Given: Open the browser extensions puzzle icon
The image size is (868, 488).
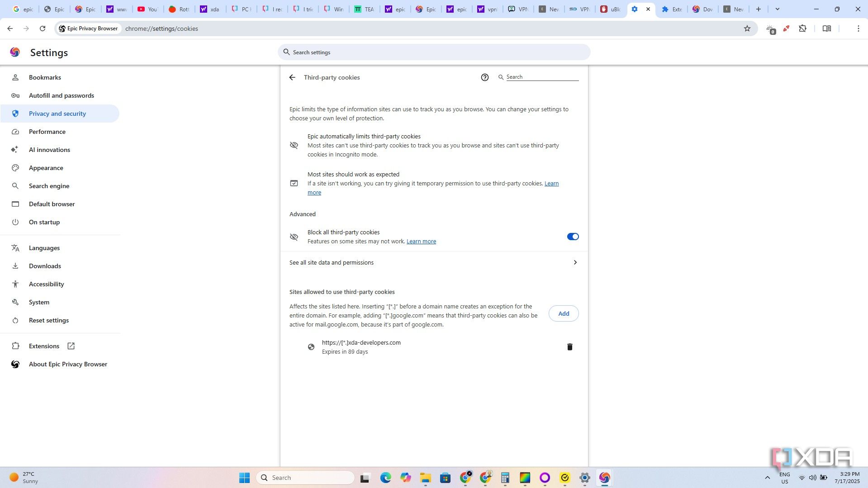Looking at the screenshot, I should click(802, 28).
